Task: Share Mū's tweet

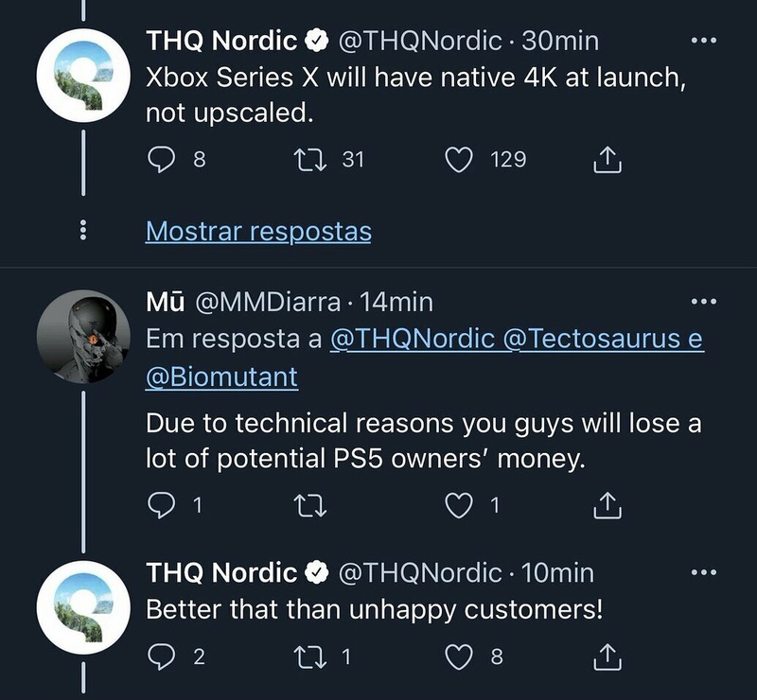Action: (x=607, y=506)
